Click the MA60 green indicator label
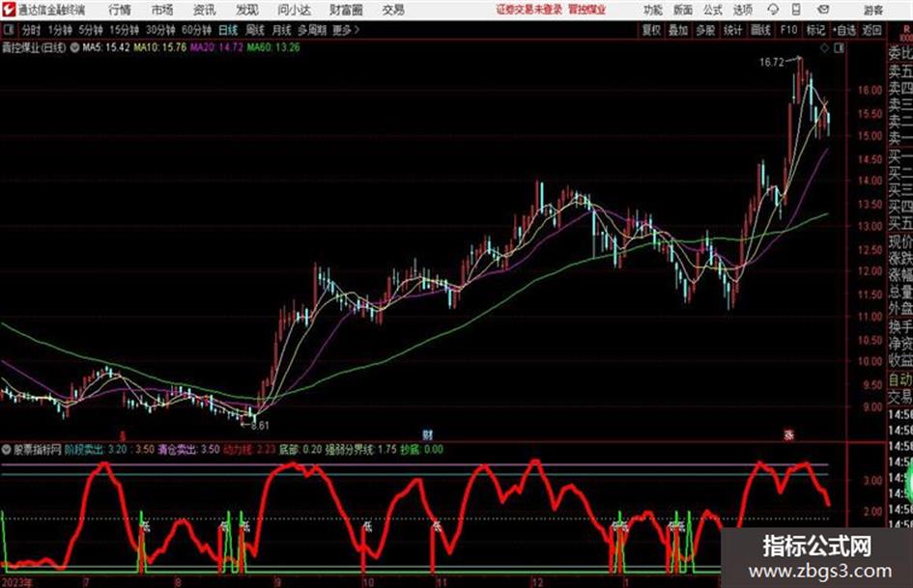Screen dimensions: 913x588 click(273, 47)
